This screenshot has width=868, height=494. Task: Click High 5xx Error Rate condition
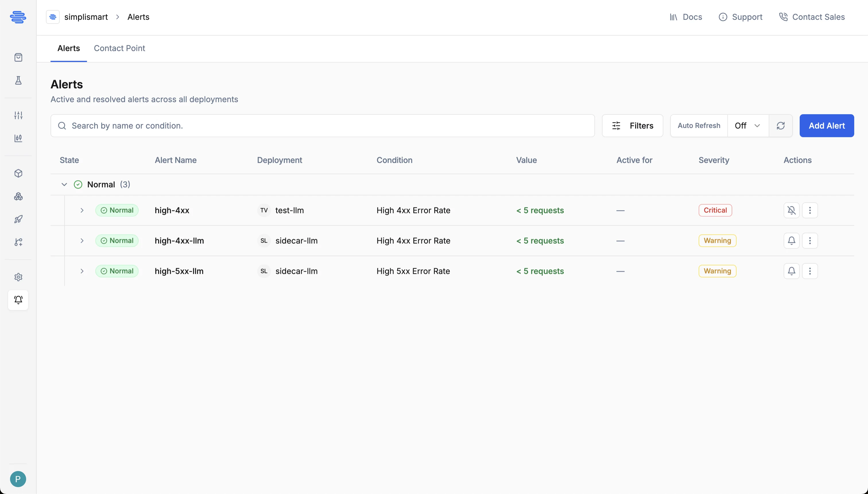tap(413, 271)
